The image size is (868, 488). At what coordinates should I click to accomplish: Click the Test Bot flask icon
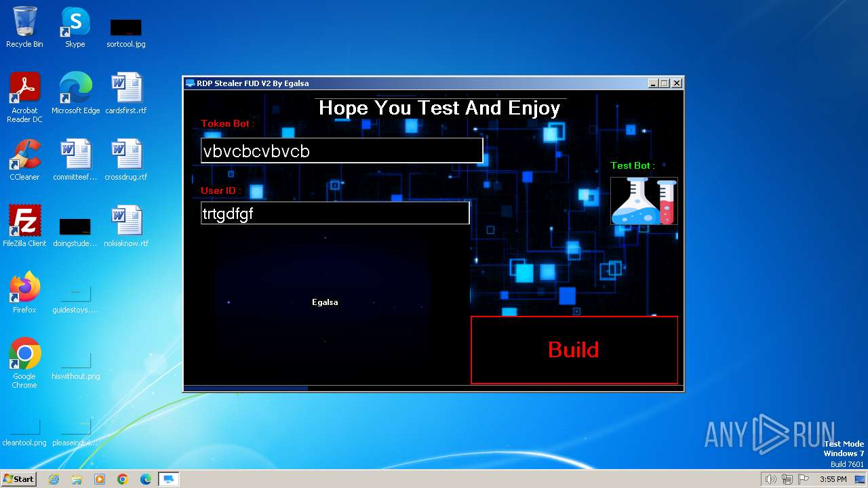644,201
